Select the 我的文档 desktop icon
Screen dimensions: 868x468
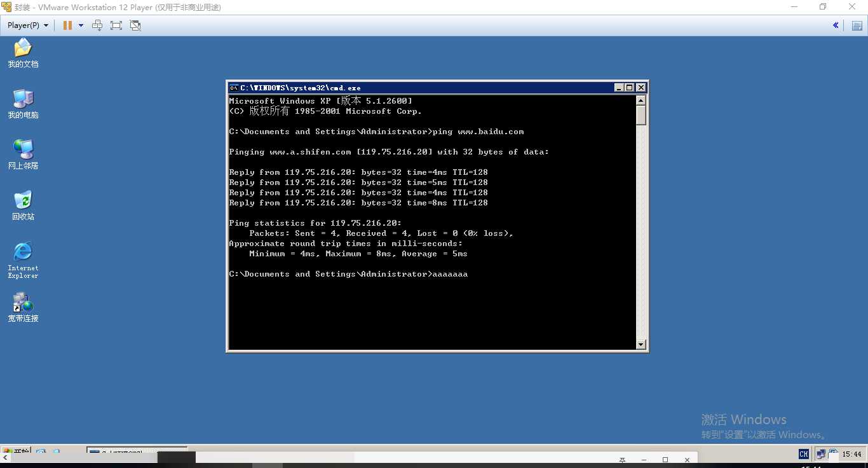point(23,53)
